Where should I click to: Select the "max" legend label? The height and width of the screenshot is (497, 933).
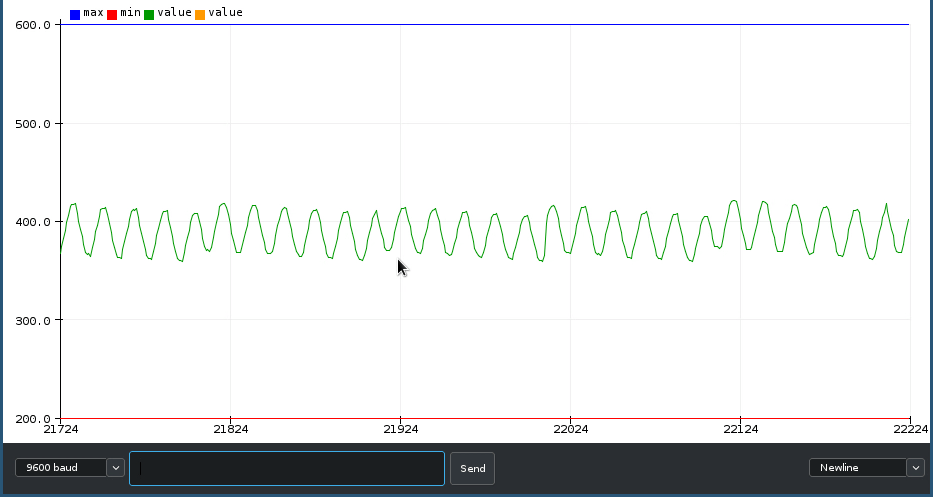coord(93,13)
